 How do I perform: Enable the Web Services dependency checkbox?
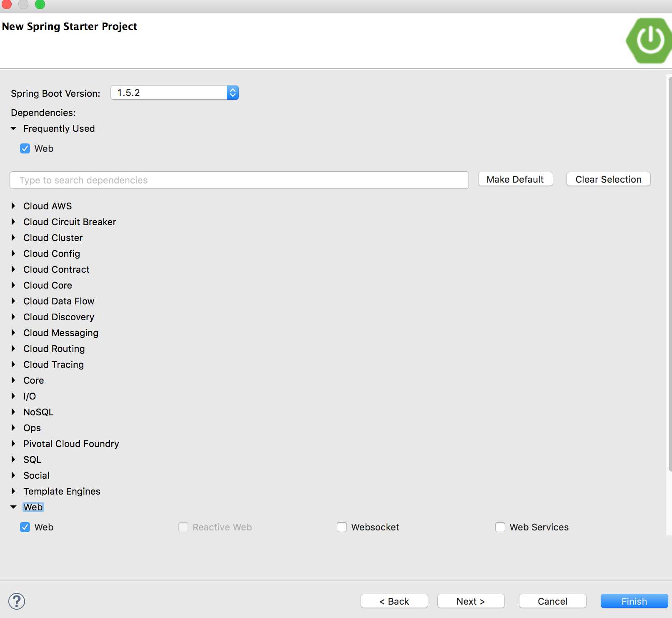(500, 527)
